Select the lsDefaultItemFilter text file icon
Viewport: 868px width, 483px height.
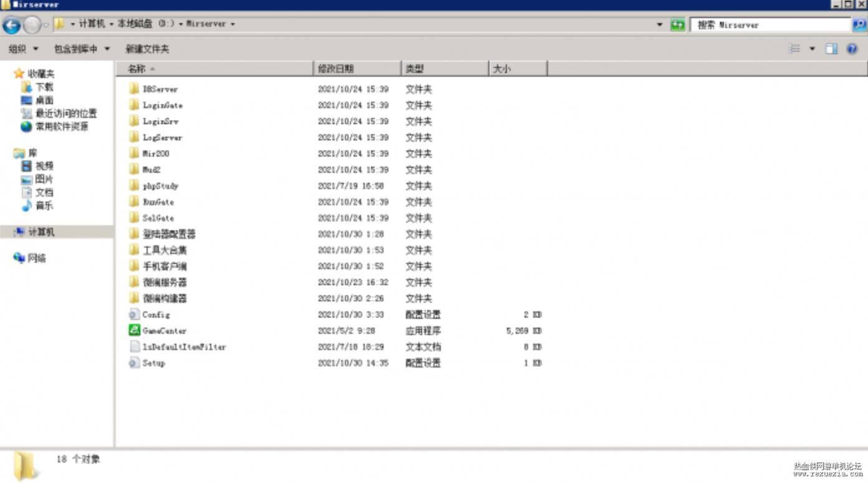coord(134,346)
